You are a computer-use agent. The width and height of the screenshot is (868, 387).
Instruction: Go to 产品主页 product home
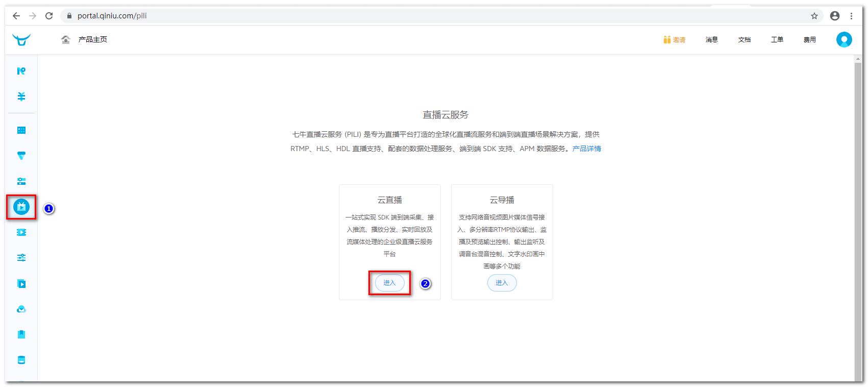[93, 39]
